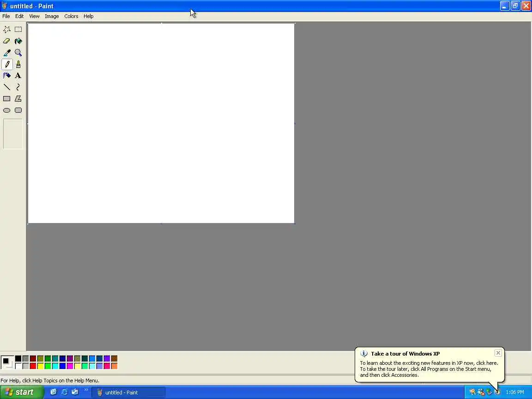The image size is (532, 399).
Task: Click the green safely remove hardware tray icon
Action: point(489,392)
